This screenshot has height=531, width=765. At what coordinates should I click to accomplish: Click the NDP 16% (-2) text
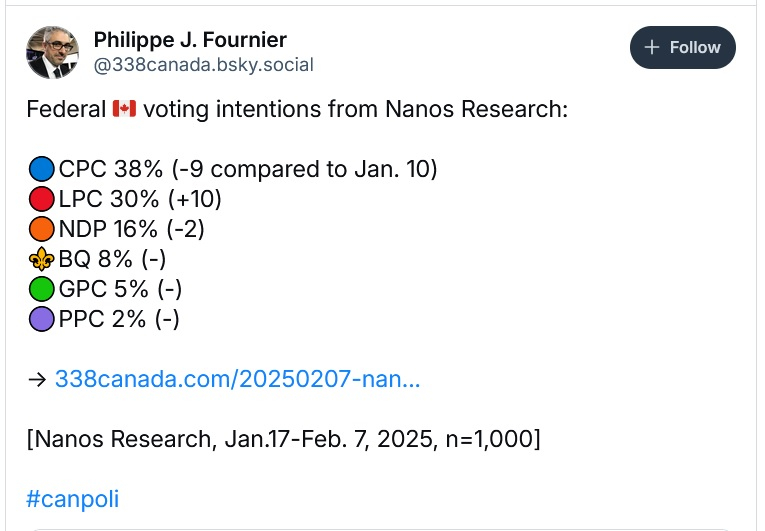point(131,229)
